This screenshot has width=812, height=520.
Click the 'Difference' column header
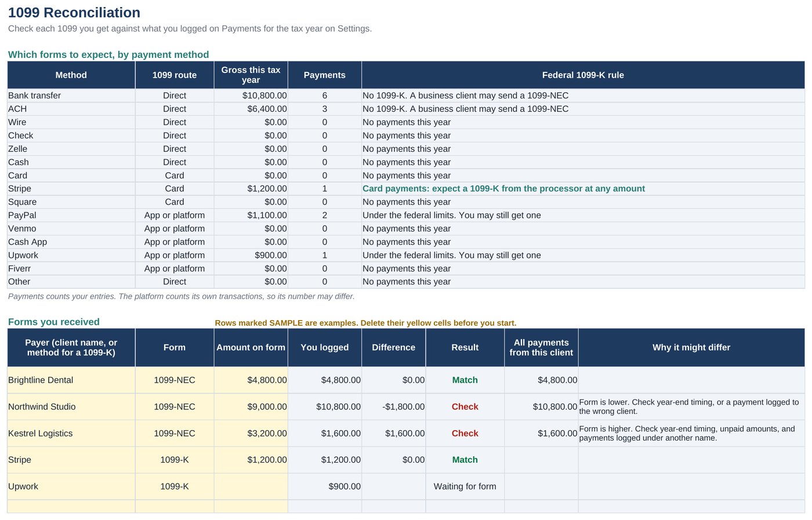click(x=394, y=347)
